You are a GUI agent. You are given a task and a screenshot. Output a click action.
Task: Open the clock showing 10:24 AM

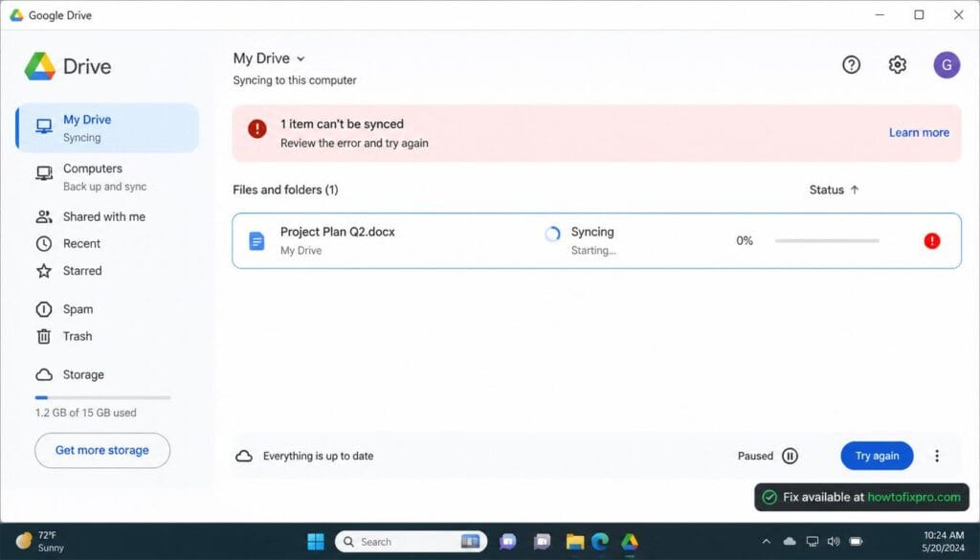click(943, 541)
